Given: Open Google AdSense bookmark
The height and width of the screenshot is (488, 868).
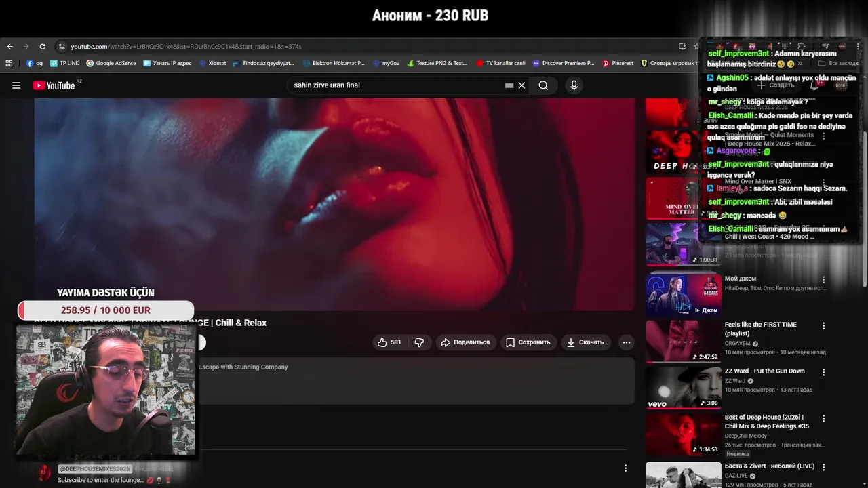Looking at the screenshot, I should [111, 63].
